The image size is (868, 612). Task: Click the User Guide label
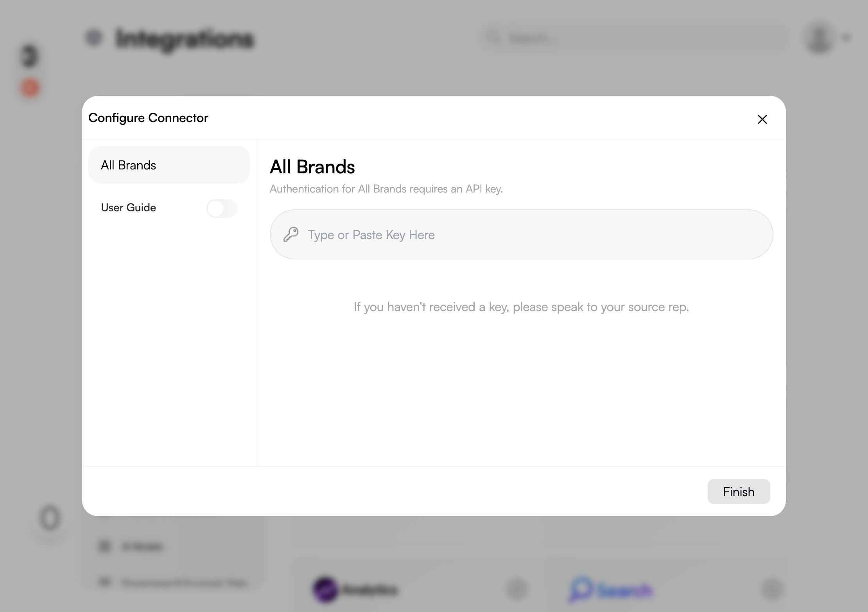(128, 208)
